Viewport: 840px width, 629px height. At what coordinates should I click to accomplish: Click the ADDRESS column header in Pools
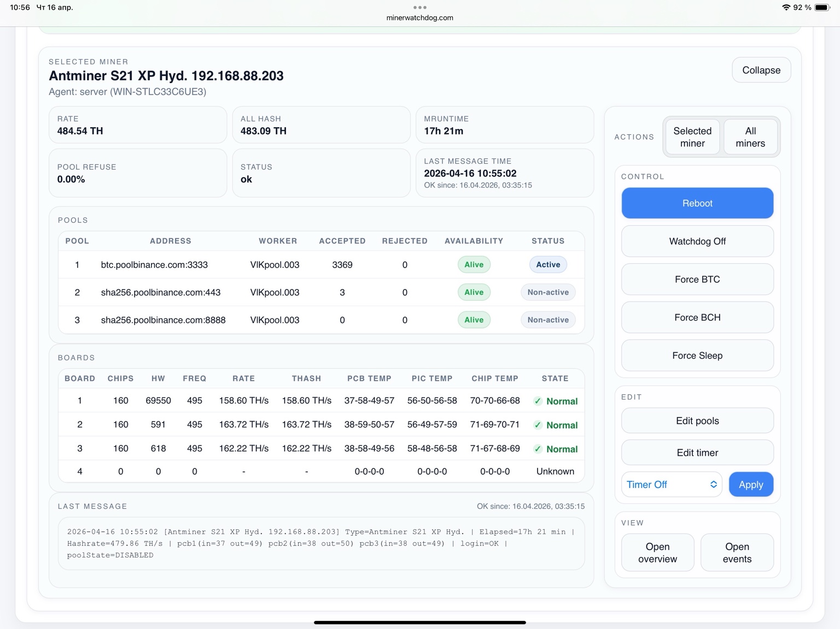tap(171, 241)
